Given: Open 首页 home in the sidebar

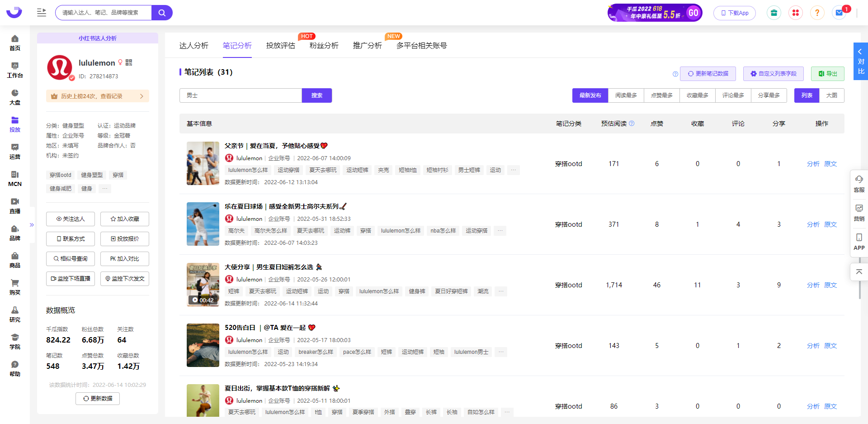Looking at the screenshot, I should click(15, 43).
